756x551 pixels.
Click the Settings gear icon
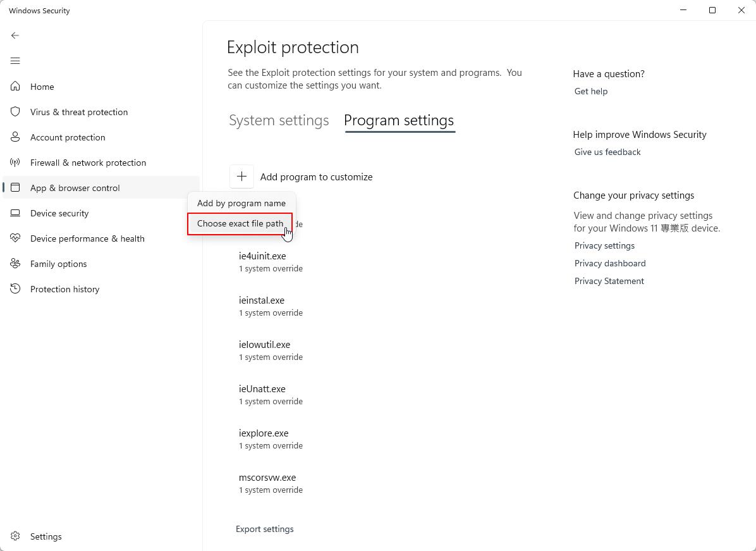pos(15,536)
